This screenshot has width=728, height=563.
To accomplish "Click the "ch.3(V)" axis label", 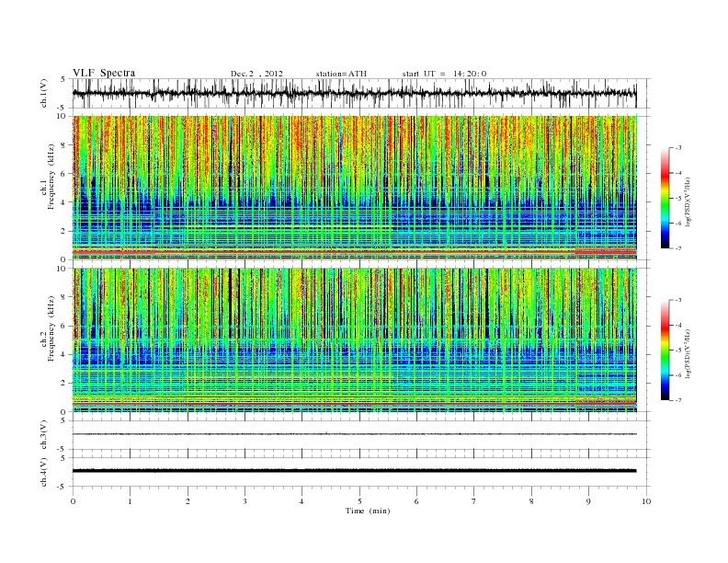I will tap(44, 435).
